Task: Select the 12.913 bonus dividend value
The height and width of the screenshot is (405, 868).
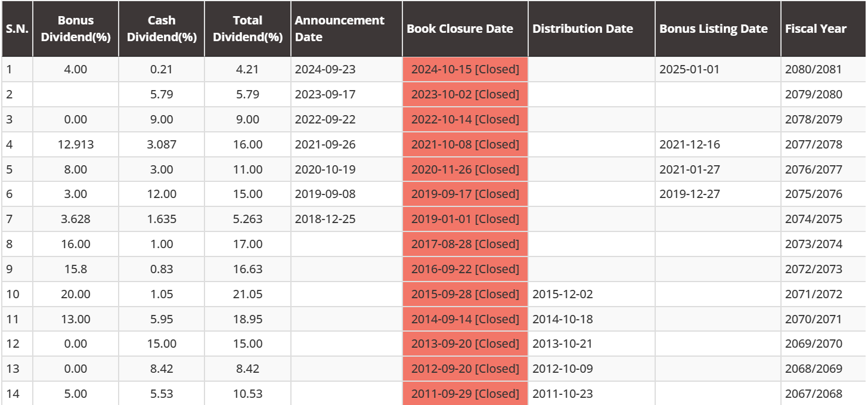Action: [x=76, y=144]
